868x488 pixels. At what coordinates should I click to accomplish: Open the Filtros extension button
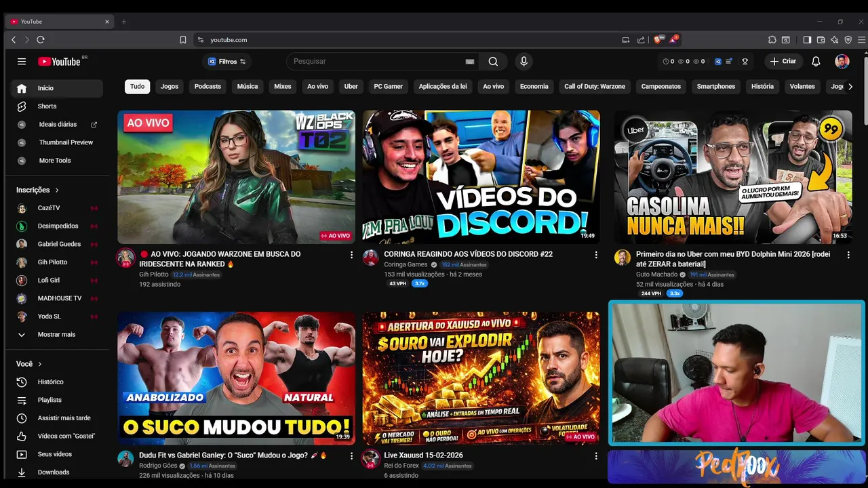pyautogui.click(x=227, y=62)
